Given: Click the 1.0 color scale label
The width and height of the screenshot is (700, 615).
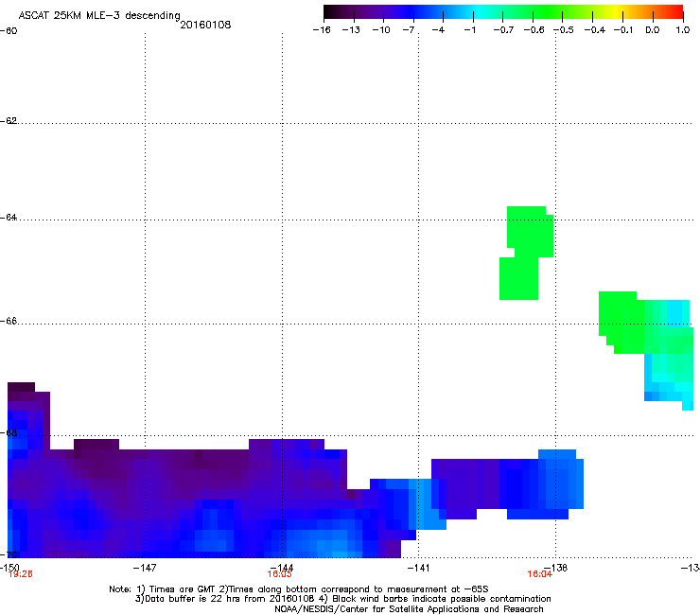Looking at the screenshot, I should [x=683, y=30].
